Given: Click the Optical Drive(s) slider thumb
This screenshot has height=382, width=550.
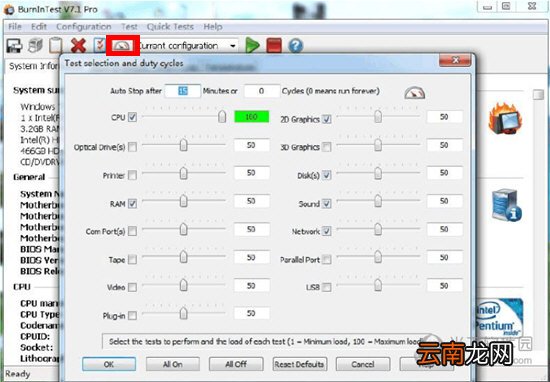Looking at the screenshot, I should [183, 145].
